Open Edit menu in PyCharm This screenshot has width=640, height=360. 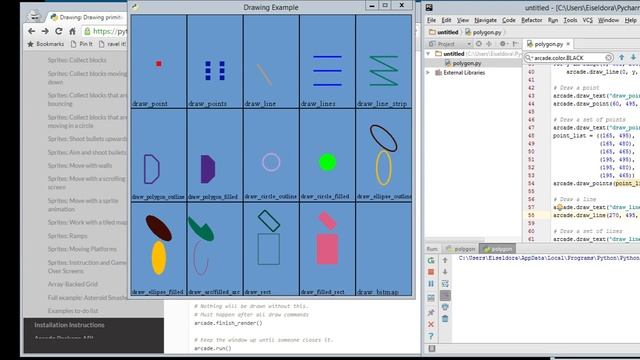447,20
